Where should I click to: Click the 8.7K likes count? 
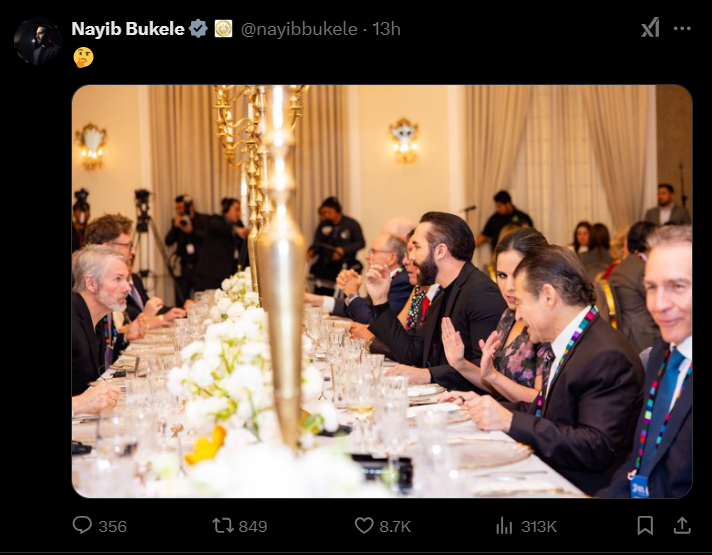pyautogui.click(x=396, y=526)
